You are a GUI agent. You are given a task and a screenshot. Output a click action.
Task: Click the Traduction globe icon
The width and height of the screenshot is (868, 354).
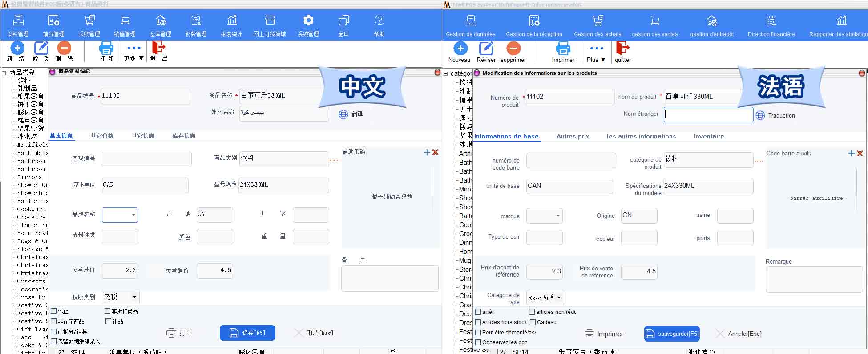(x=760, y=115)
